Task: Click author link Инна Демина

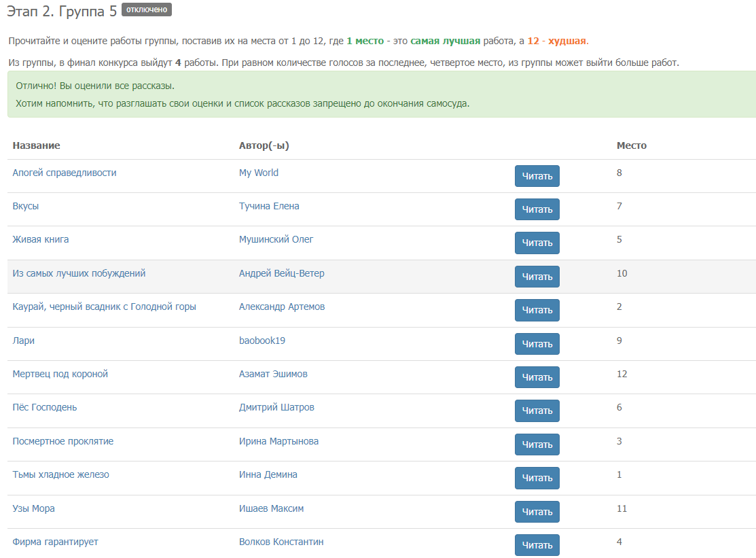Action: point(268,474)
